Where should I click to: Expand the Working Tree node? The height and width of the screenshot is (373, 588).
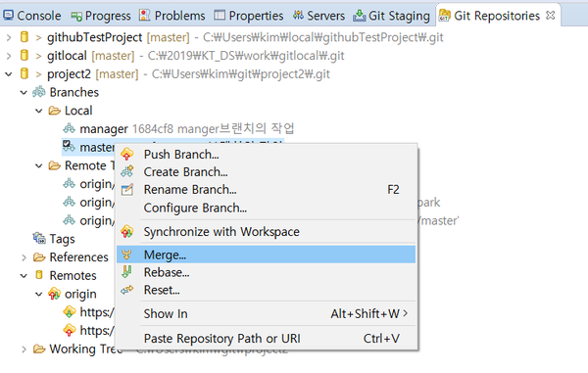[24, 350]
